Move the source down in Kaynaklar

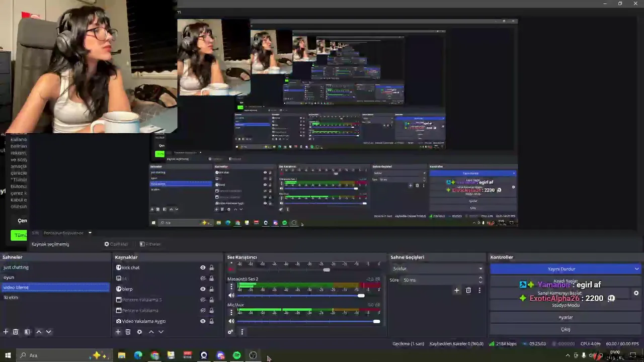161,332
